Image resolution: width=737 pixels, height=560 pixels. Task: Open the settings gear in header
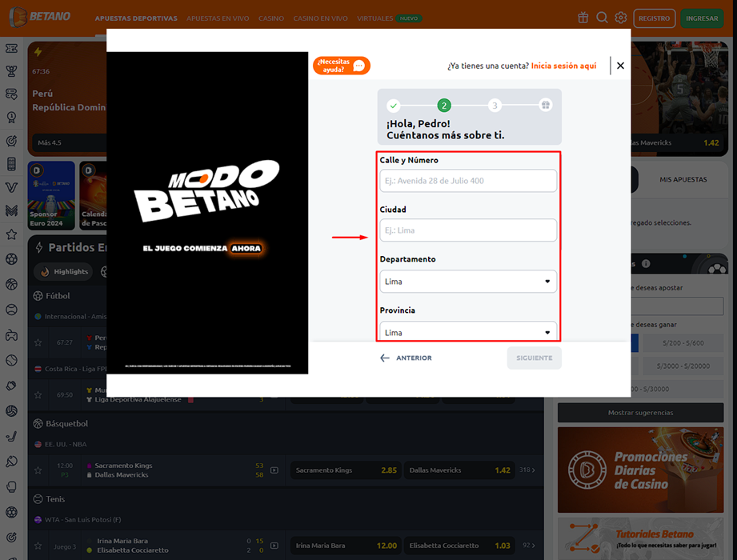tap(620, 18)
